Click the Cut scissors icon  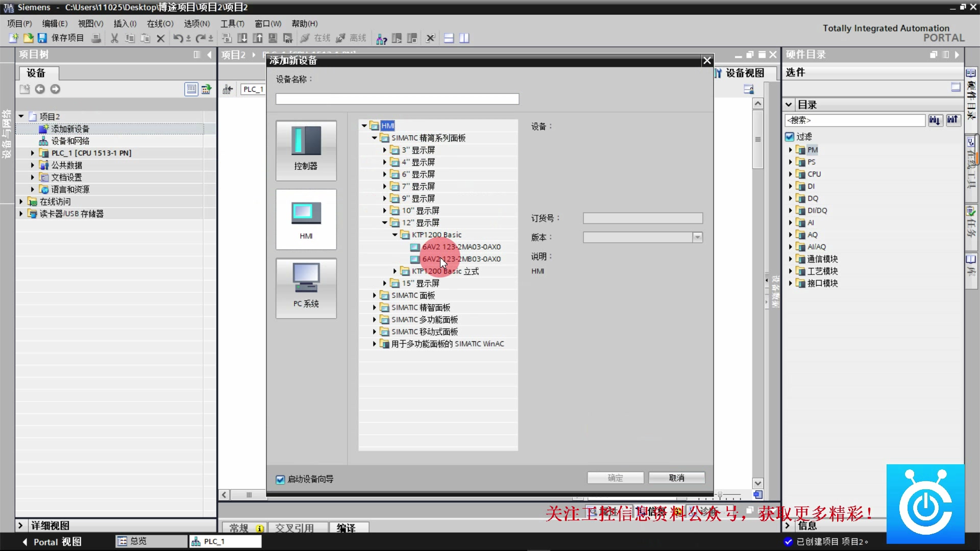tap(114, 38)
